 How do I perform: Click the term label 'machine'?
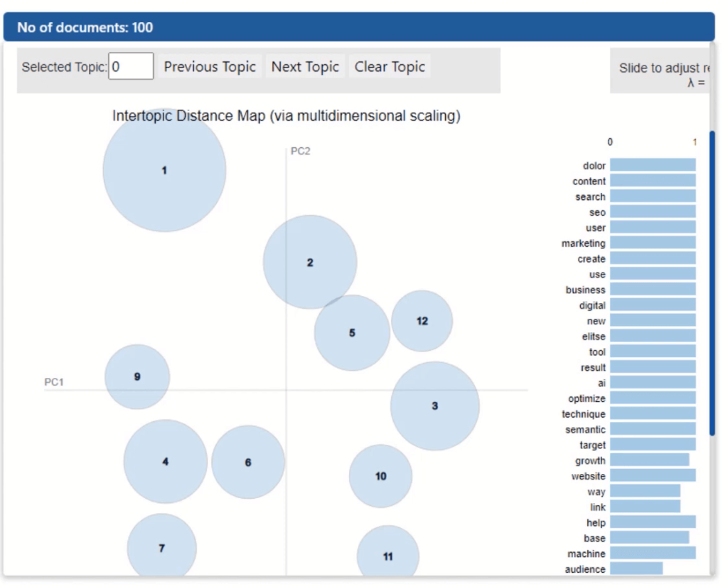click(x=587, y=554)
